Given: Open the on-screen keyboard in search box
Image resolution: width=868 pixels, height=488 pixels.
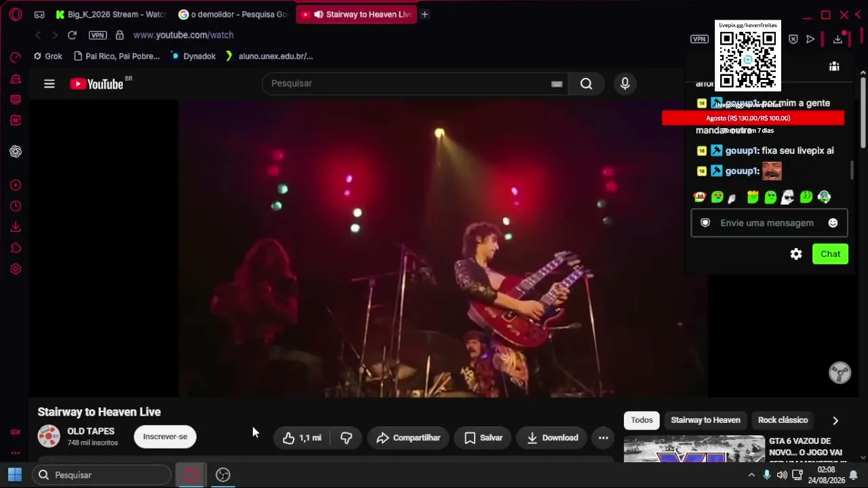Looking at the screenshot, I should click(x=557, y=84).
